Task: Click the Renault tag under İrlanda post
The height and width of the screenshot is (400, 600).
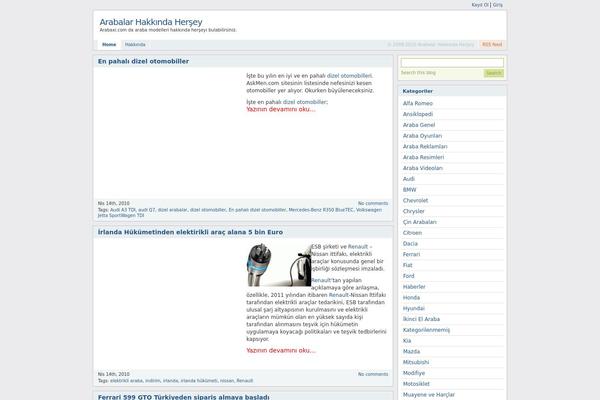Action: point(245,380)
